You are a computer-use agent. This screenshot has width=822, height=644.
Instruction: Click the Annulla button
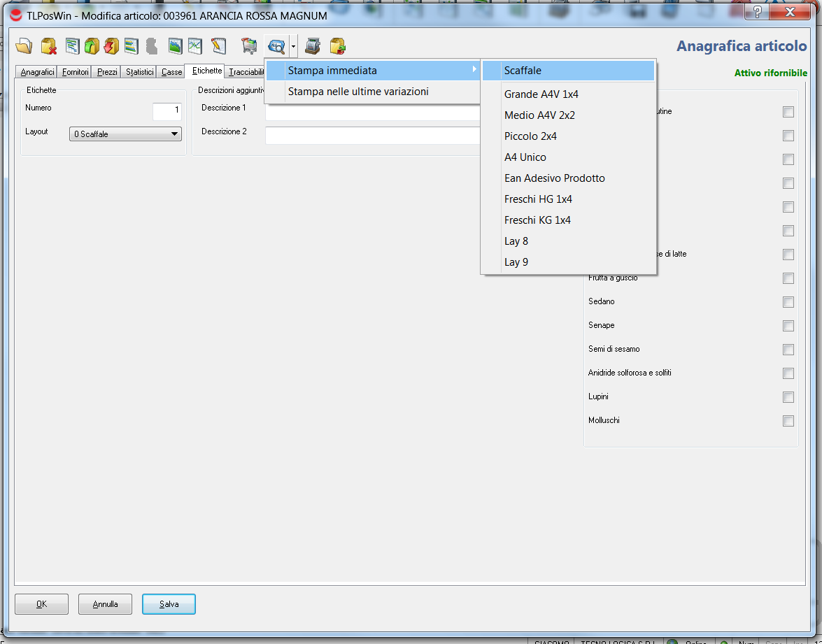pyautogui.click(x=105, y=604)
